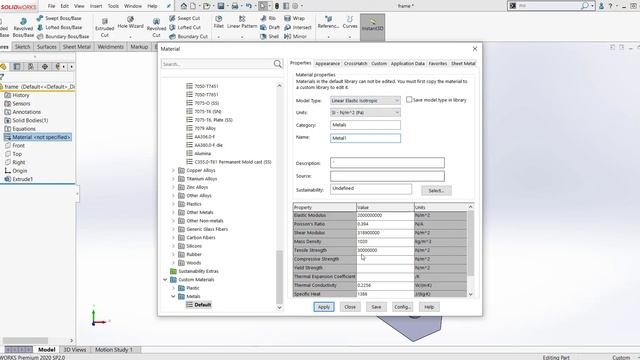
Task: Select the Boundary Cut tool
Action: [188, 36]
